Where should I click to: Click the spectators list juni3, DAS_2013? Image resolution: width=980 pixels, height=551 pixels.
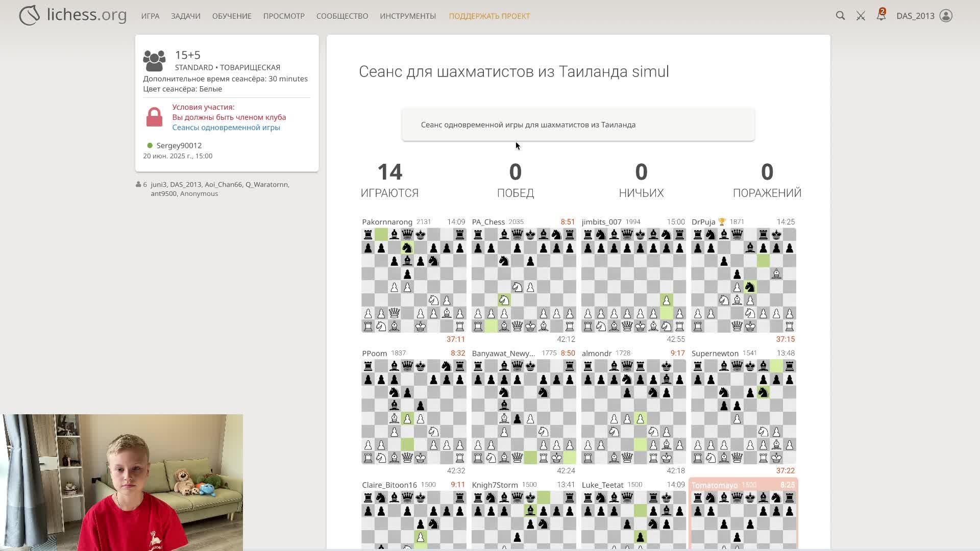pyautogui.click(x=220, y=189)
